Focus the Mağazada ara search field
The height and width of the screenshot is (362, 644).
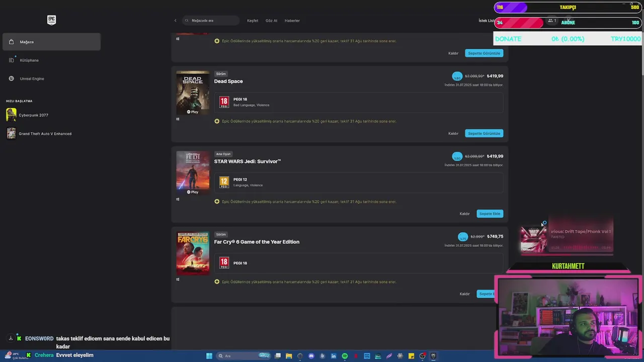(x=211, y=21)
